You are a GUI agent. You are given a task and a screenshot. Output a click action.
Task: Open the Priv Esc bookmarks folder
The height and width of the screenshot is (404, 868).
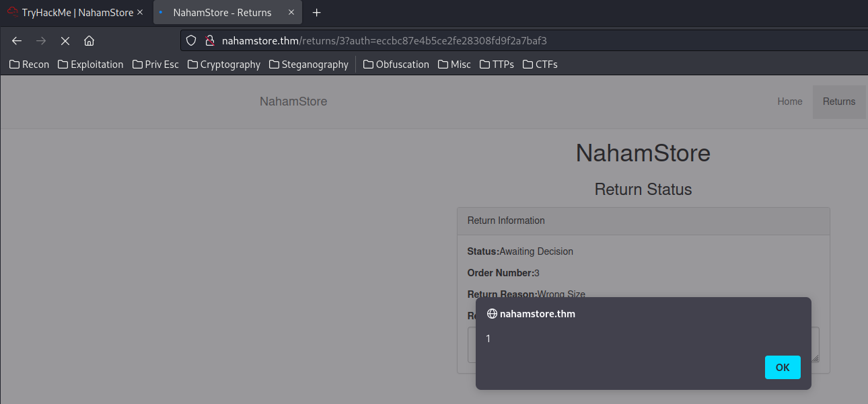pos(155,65)
